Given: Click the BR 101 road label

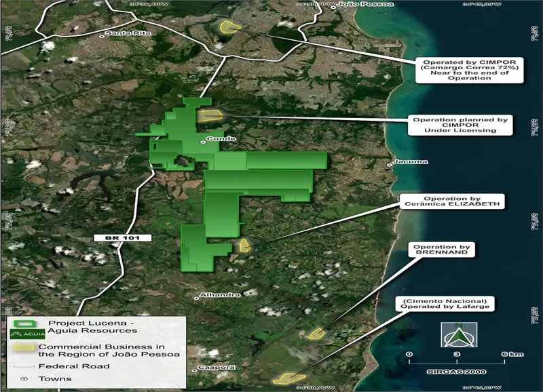Looking at the screenshot, I should [x=123, y=237].
